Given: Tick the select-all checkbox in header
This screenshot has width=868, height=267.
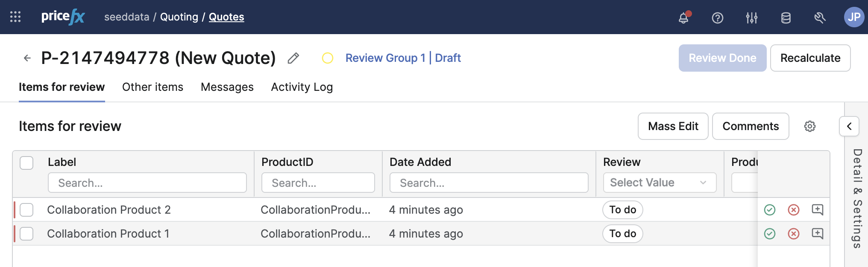Looking at the screenshot, I should point(26,163).
